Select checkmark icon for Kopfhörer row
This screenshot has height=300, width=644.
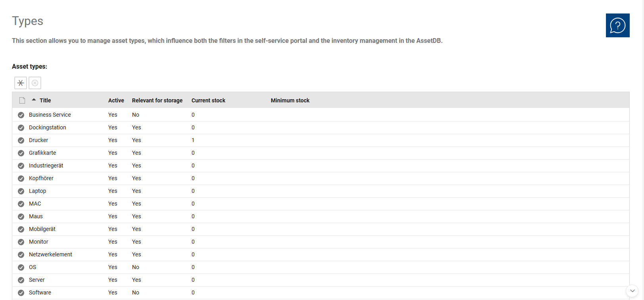(21, 179)
